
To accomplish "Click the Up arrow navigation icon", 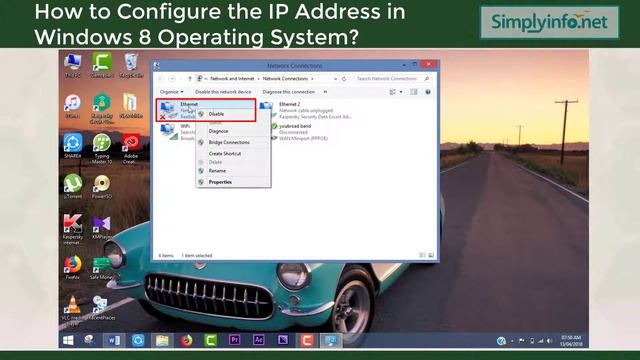I will tap(190, 78).
